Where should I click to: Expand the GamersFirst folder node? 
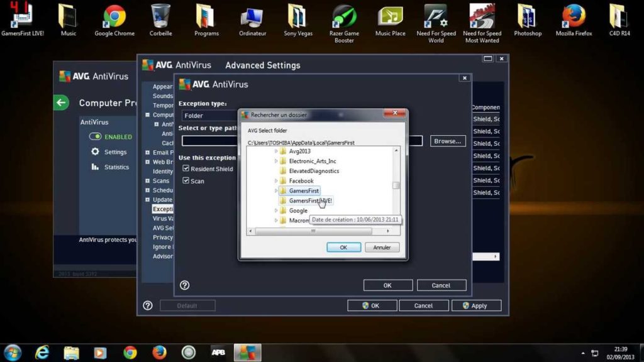(x=276, y=190)
